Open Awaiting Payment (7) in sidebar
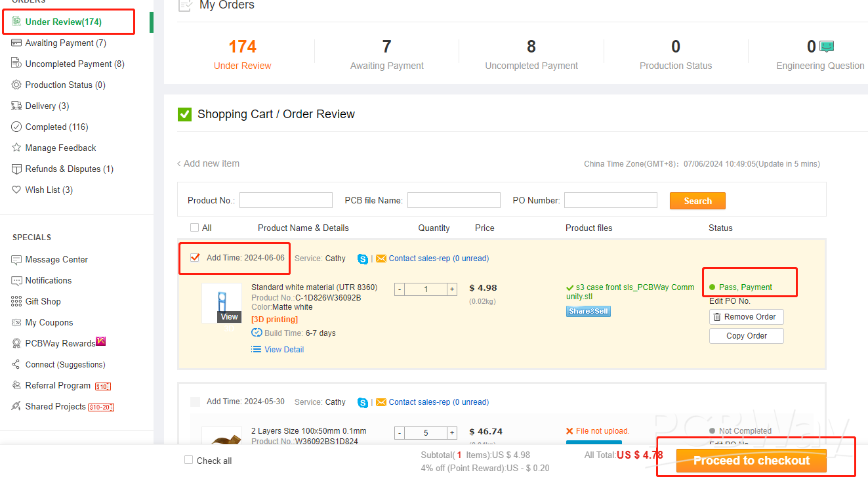868x479 pixels. (65, 43)
